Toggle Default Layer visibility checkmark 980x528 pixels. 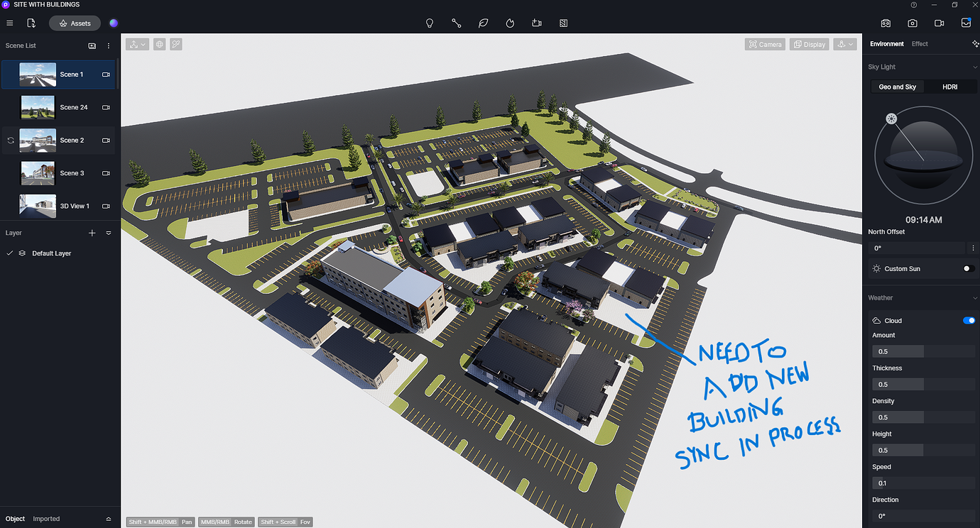point(9,253)
